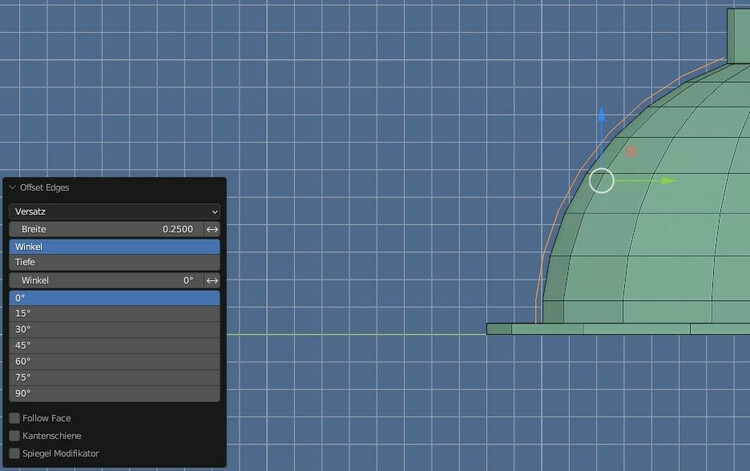Select the 30° angle preset

pyautogui.click(x=114, y=329)
